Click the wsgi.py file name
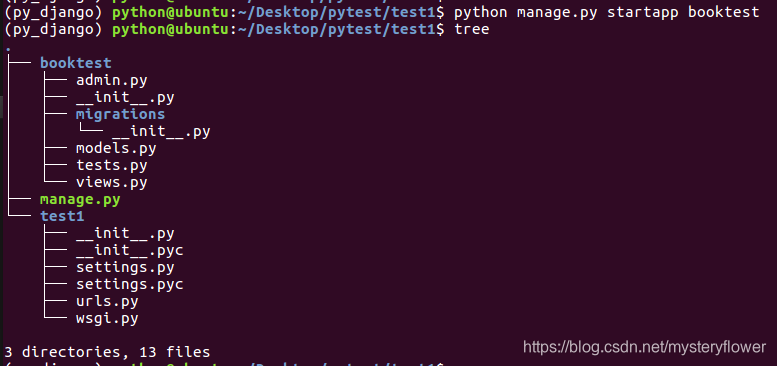Screen dimensions: 777x366 (x=107, y=318)
